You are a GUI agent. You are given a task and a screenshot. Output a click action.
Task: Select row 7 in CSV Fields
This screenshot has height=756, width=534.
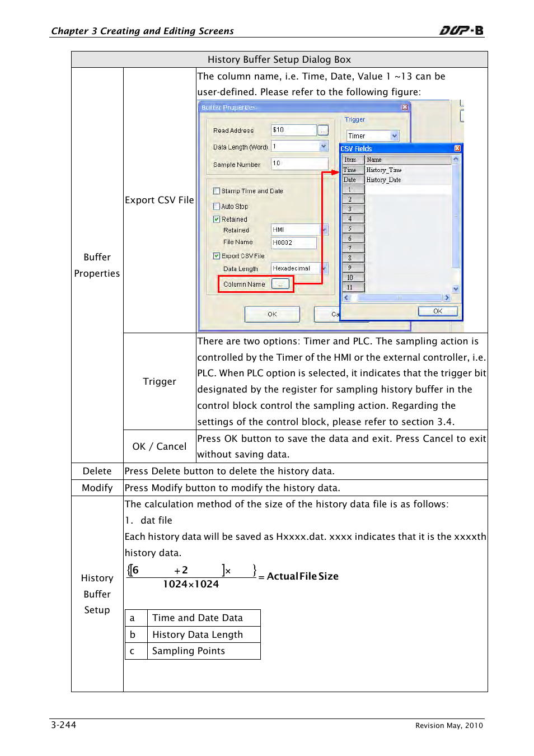(x=353, y=248)
